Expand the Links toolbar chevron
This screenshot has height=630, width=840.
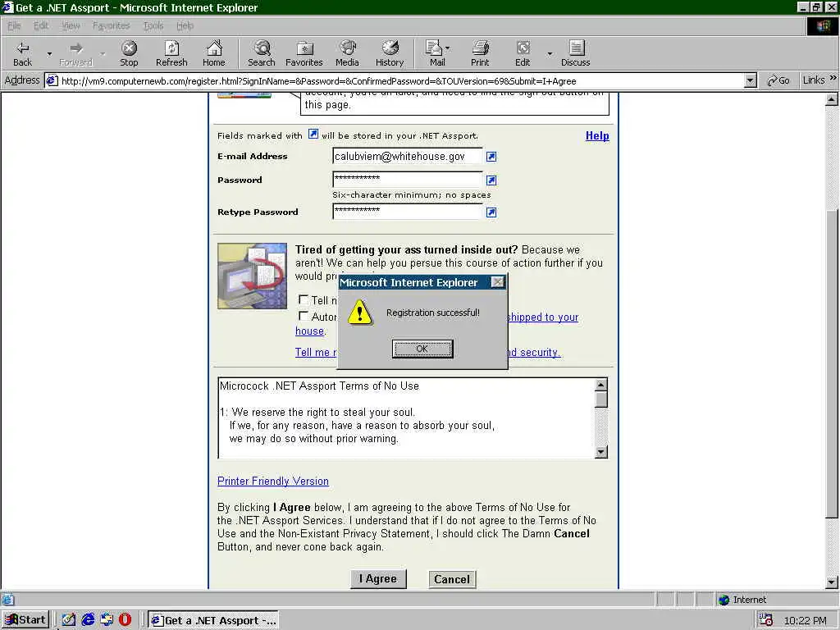coord(833,78)
